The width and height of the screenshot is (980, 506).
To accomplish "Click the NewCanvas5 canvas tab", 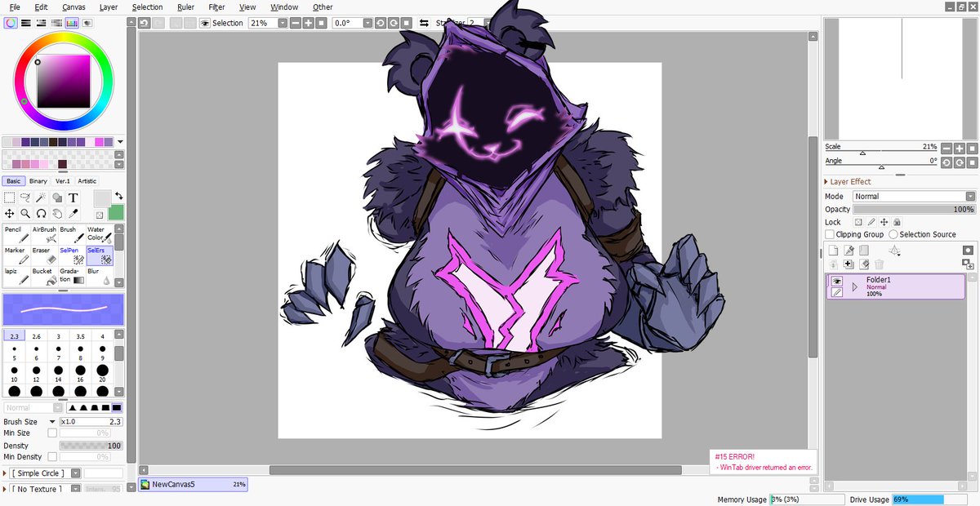I will pos(192,484).
